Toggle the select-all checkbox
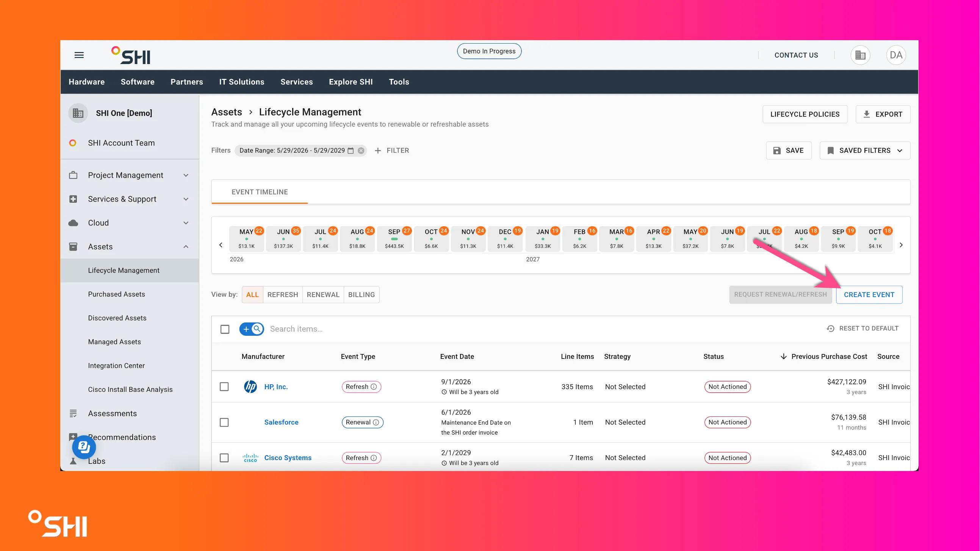Viewport: 980px width, 551px height. pos(225,329)
